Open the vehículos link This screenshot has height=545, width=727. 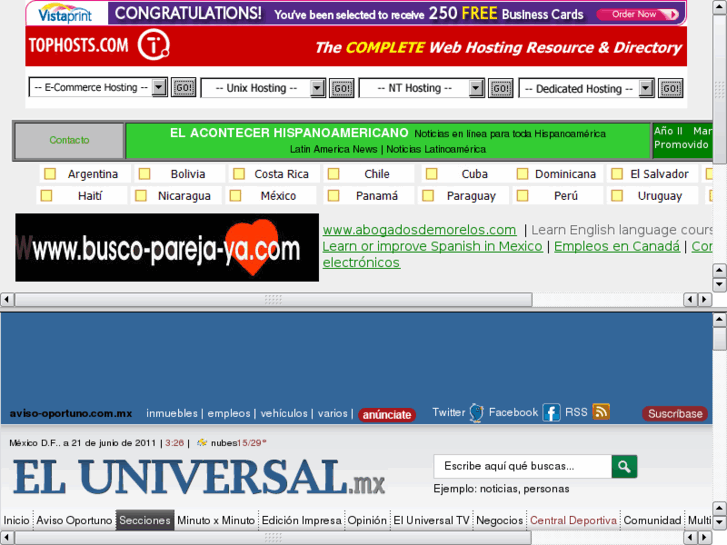[284, 413]
